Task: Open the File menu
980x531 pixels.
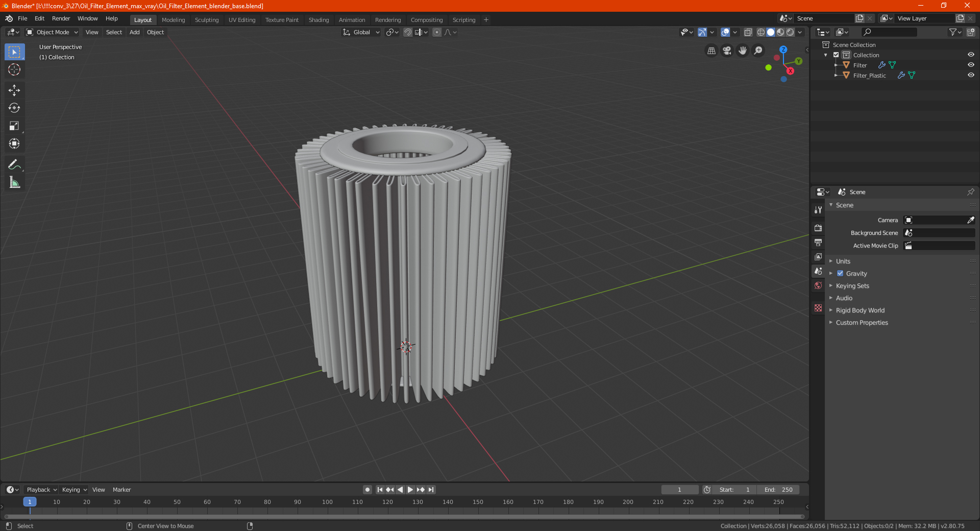Action: (22, 18)
